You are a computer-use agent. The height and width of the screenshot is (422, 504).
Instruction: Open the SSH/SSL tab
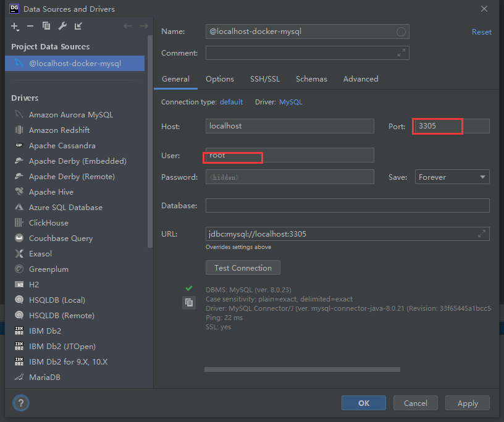[265, 79]
